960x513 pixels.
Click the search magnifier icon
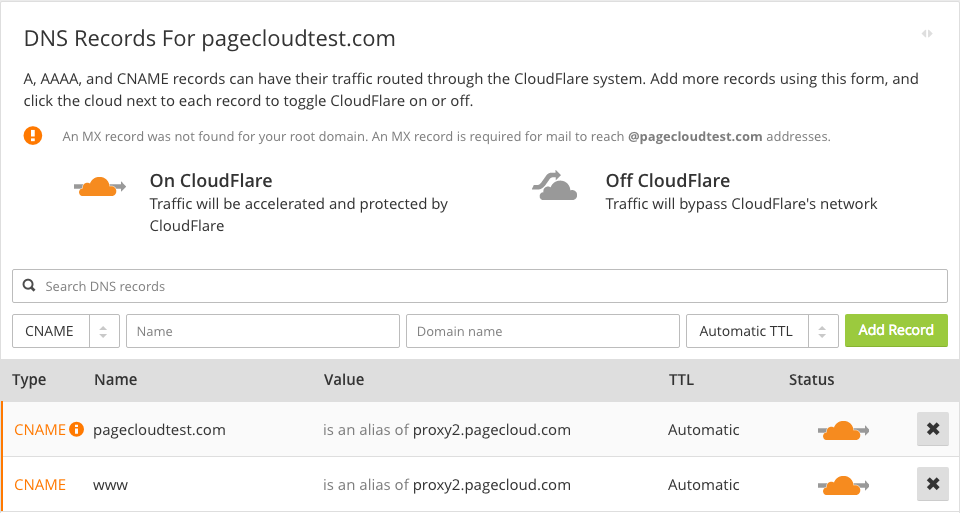tap(30, 286)
